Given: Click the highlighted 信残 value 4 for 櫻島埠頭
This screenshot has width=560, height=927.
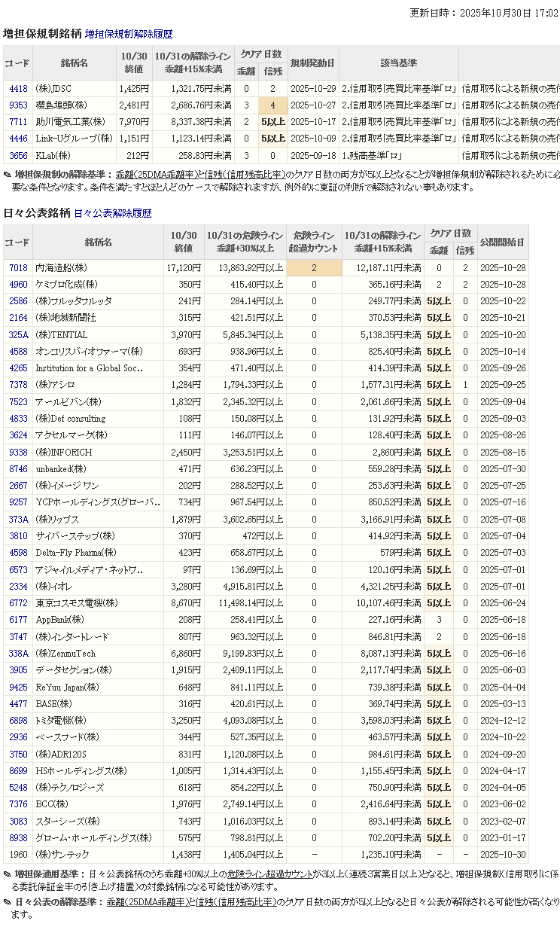Looking at the screenshot, I should (x=272, y=105).
